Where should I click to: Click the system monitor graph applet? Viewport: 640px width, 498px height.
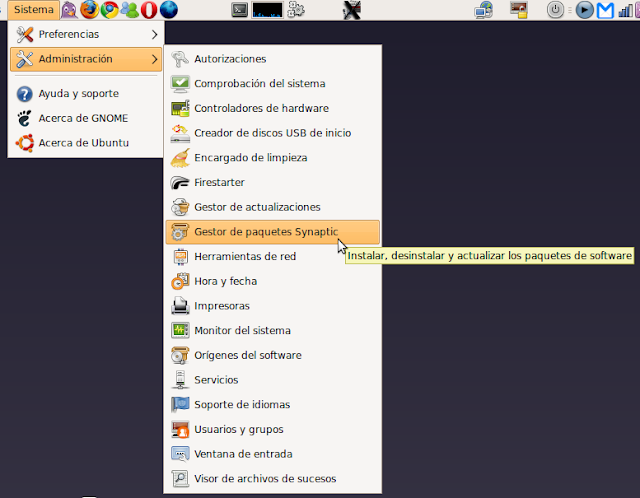(x=267, y=10)
